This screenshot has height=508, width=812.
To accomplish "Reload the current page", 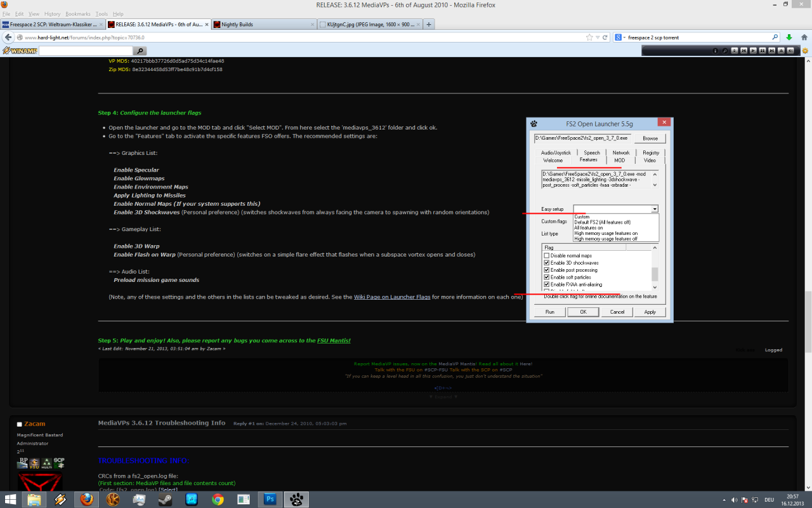I will 605,37.
